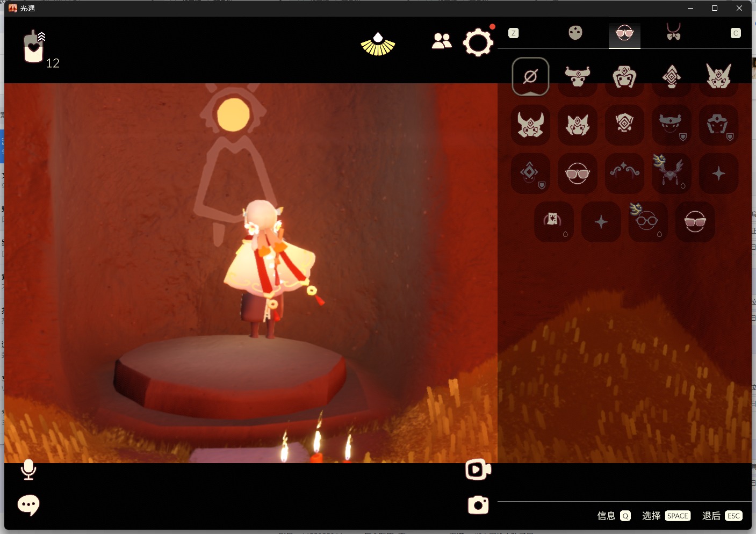The width and height of the screenshot is (756, 534).
Task: Click the 光遇 window title text
Action: [27, 8]
